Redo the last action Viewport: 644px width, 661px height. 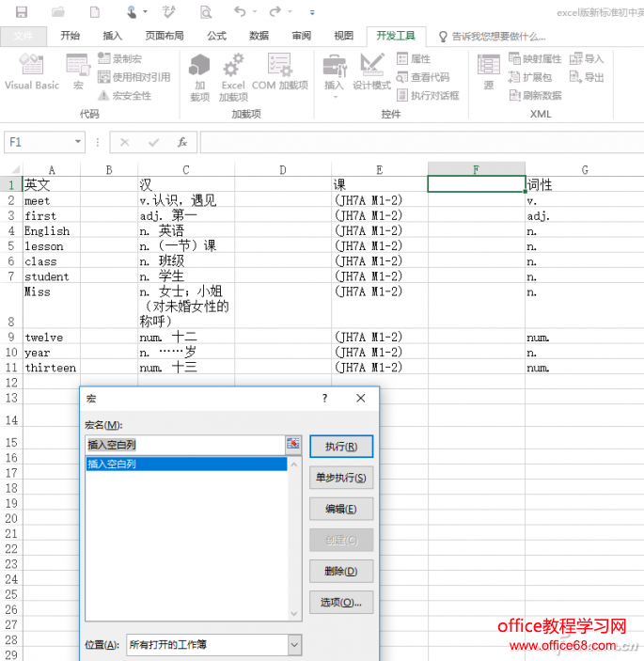(x=275, y=12)
